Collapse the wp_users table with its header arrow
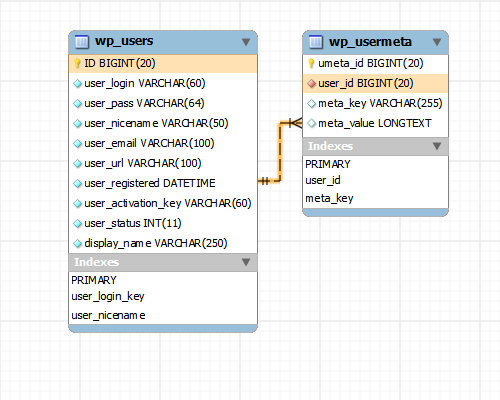The height and width of the screenshot is (400, 500). (246, 42)
